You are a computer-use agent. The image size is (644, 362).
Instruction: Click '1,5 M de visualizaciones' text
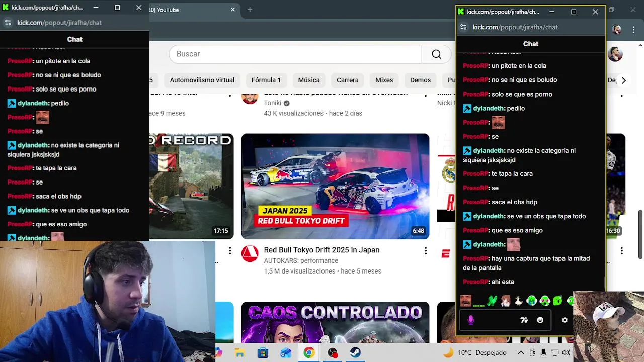point(299,271)
